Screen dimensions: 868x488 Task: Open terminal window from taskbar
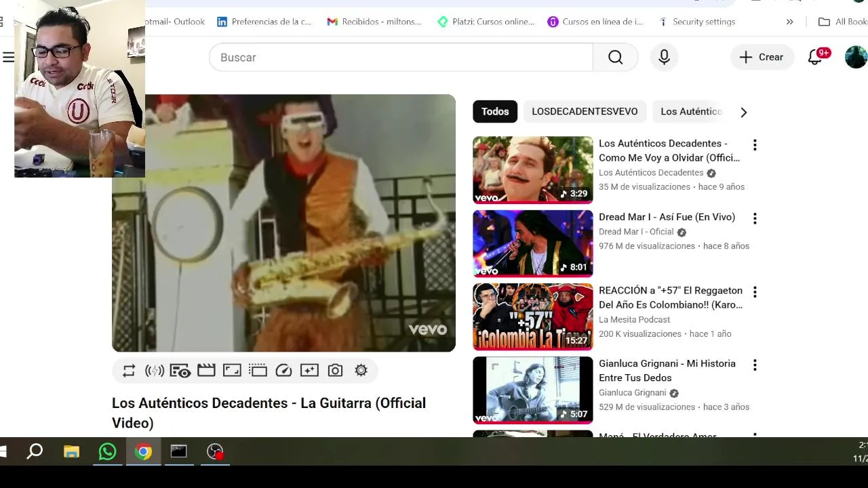(x=178, y=451)
